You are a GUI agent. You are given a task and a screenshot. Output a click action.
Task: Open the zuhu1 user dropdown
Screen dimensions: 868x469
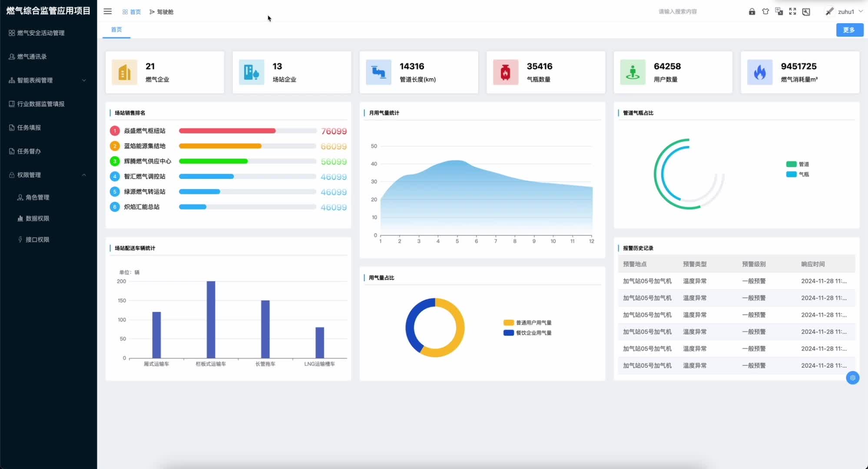point(845,12)
